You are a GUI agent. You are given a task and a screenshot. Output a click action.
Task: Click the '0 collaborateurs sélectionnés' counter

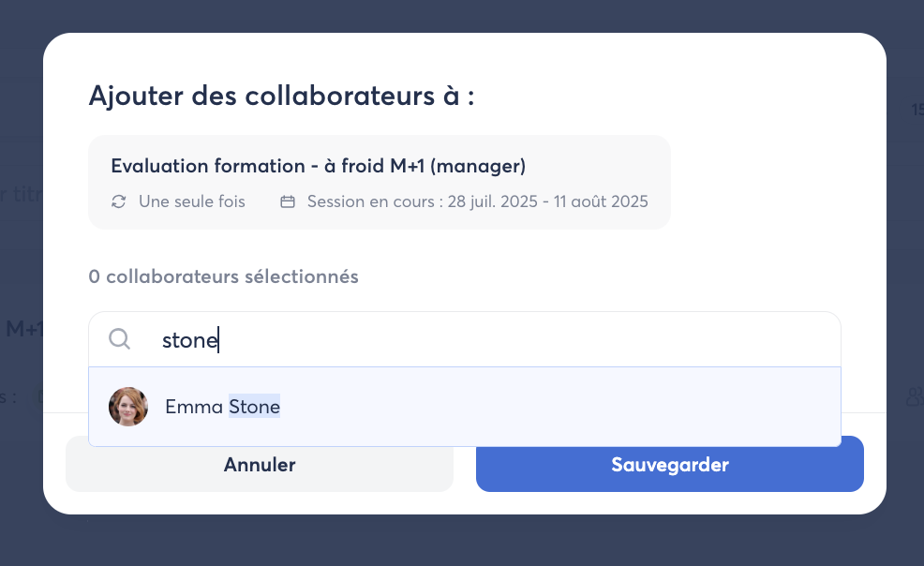pyautogui.click(x=223, y=276)
